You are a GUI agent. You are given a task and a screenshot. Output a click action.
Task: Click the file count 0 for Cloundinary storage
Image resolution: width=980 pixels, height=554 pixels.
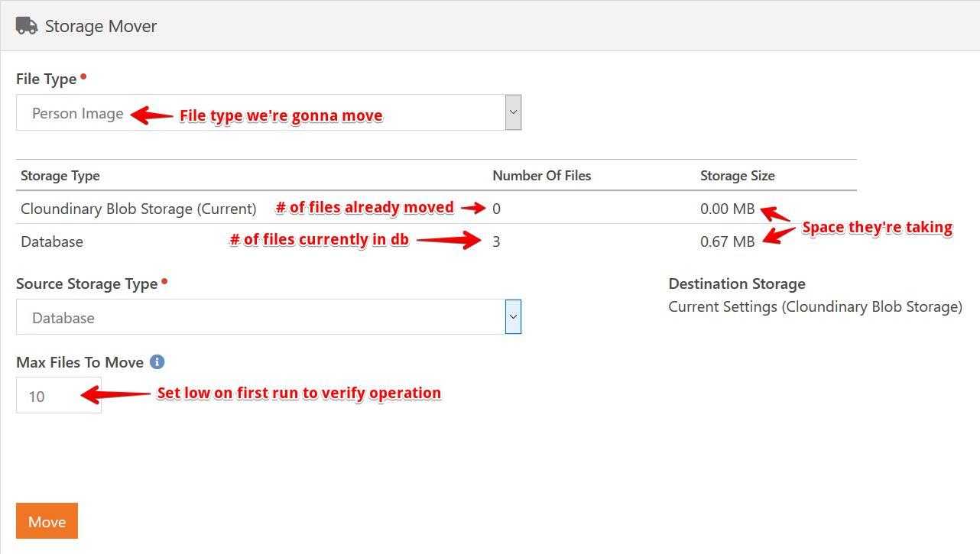[x=497, y=209]
